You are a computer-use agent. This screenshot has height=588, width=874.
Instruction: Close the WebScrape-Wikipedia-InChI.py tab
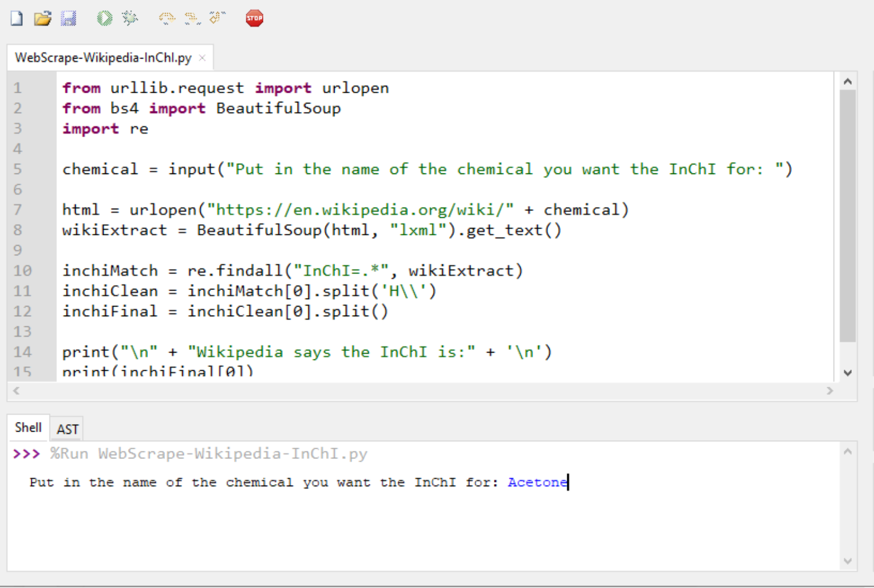pos(202,57)
